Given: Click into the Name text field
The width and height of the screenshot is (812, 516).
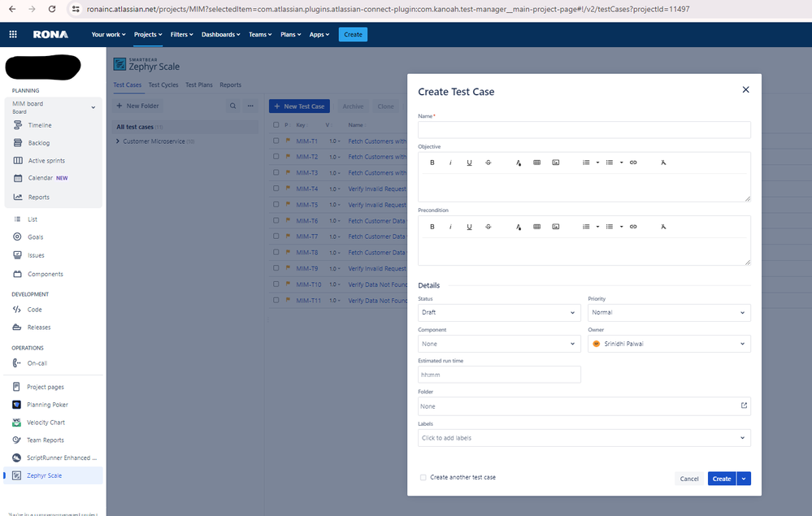Looking at the screenshot, I should 584,130.
